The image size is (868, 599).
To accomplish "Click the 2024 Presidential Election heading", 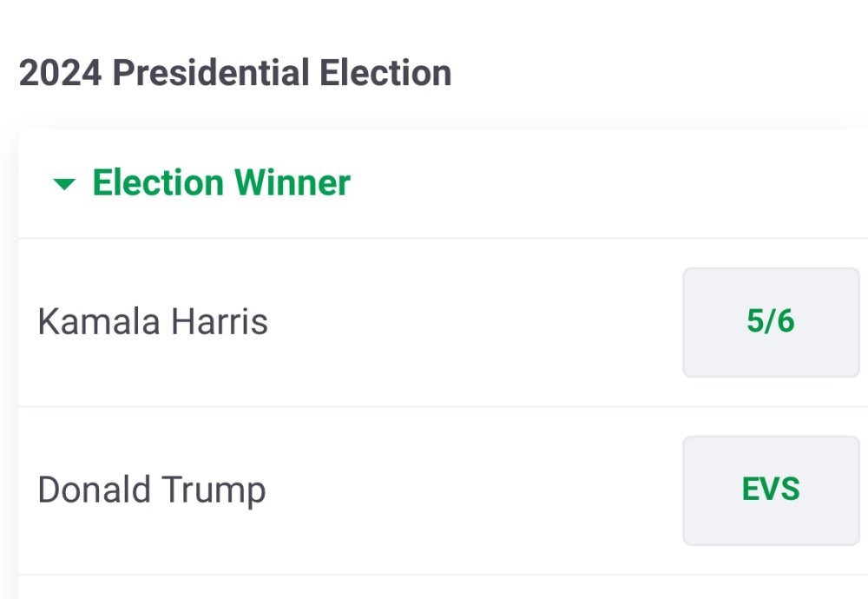I will pos(235,73).
